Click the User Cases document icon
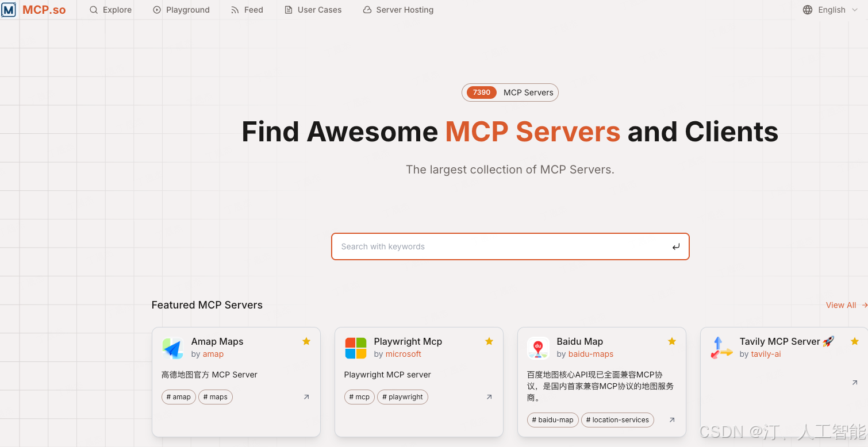Screen dimensions: 868x447 289,10
